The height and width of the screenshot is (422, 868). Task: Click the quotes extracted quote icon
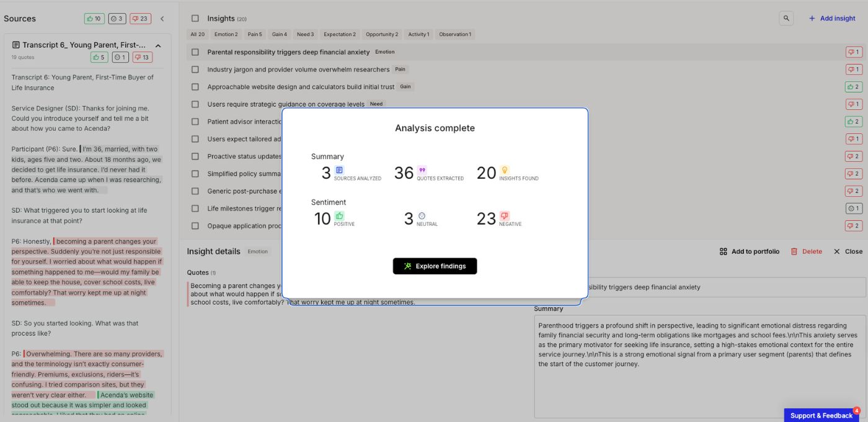(422, 170)
